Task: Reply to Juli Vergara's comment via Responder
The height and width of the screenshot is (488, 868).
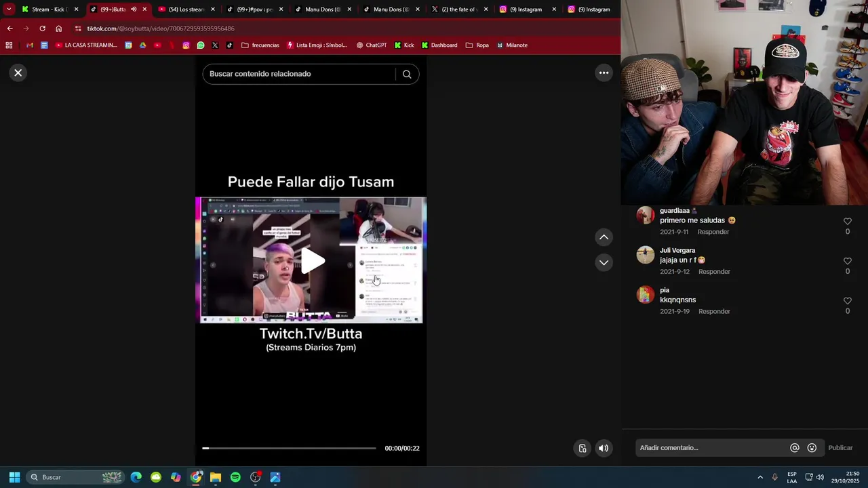Action: tap(714, 272)
